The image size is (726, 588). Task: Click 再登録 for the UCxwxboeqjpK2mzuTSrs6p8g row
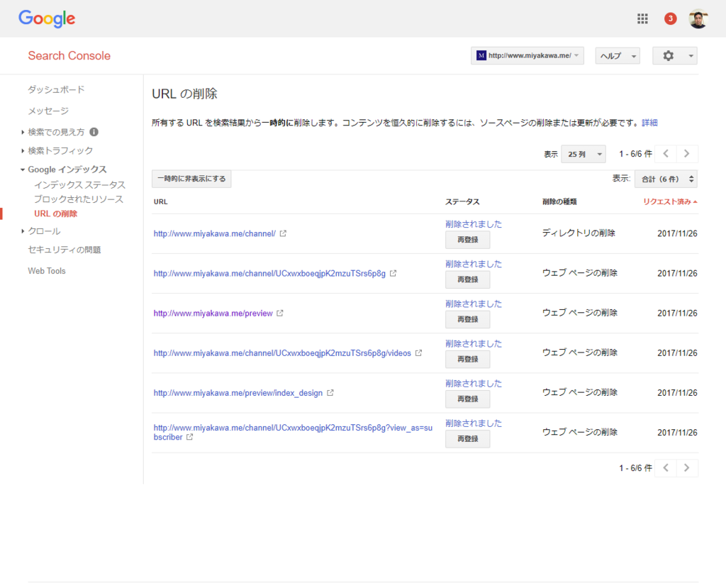[468, 280]
